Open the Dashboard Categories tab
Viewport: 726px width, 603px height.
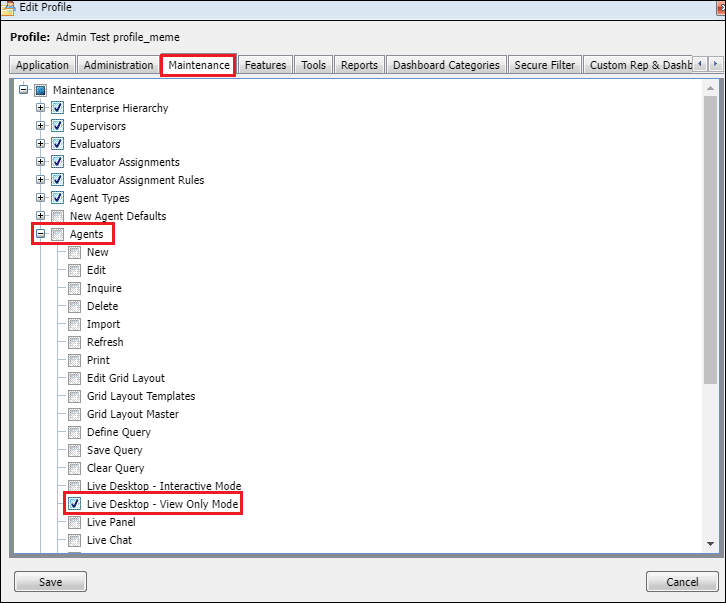(x=446, y=65)
